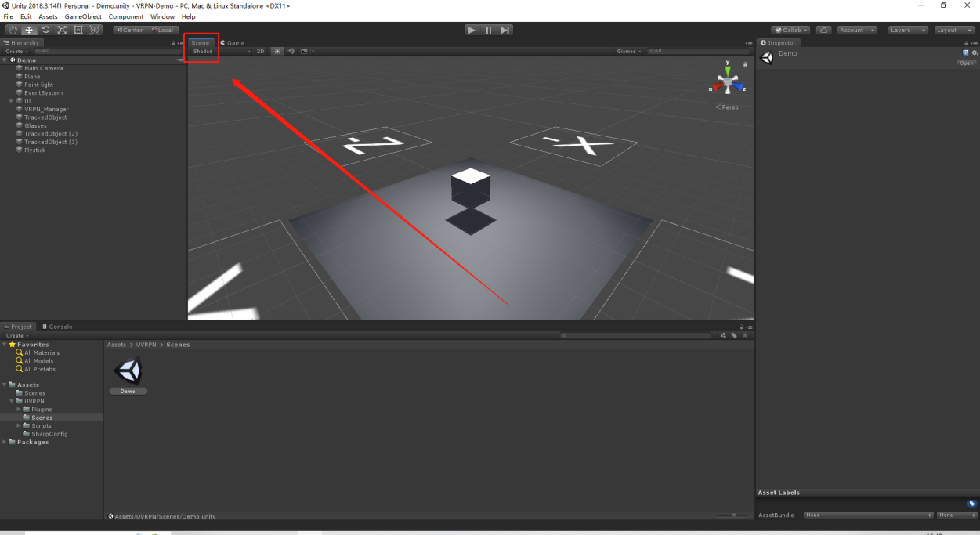Select the Hand tool
This screenshot has width=980, height=535.
tap(13, 30)
